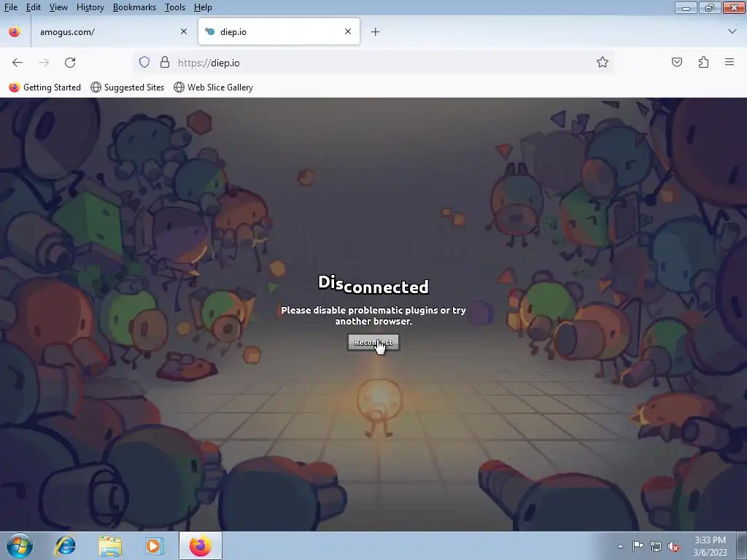Image resolution: width=747 pixels, height=560 pixels.
Task: Open the Help menu
Action: pyautogui.click(x=203, y=7)
